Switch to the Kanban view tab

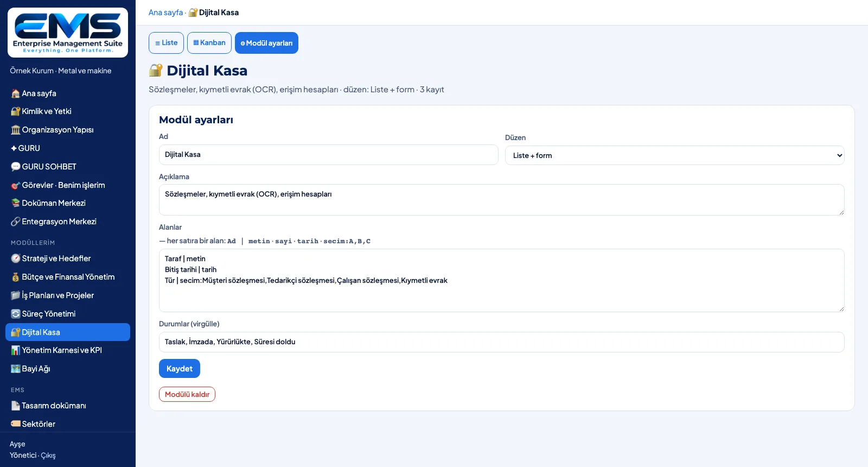point(209,43)
